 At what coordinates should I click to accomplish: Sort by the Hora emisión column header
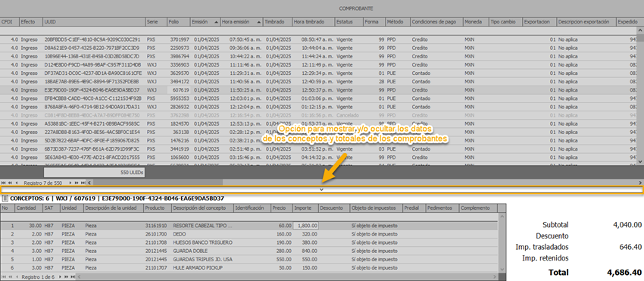coord(242,22)
